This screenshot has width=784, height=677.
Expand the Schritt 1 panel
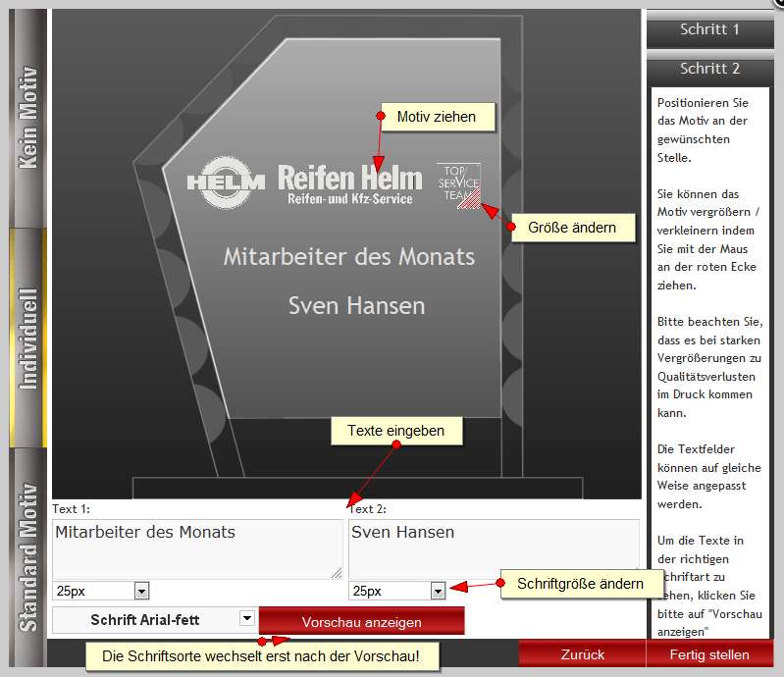[709, 29]
